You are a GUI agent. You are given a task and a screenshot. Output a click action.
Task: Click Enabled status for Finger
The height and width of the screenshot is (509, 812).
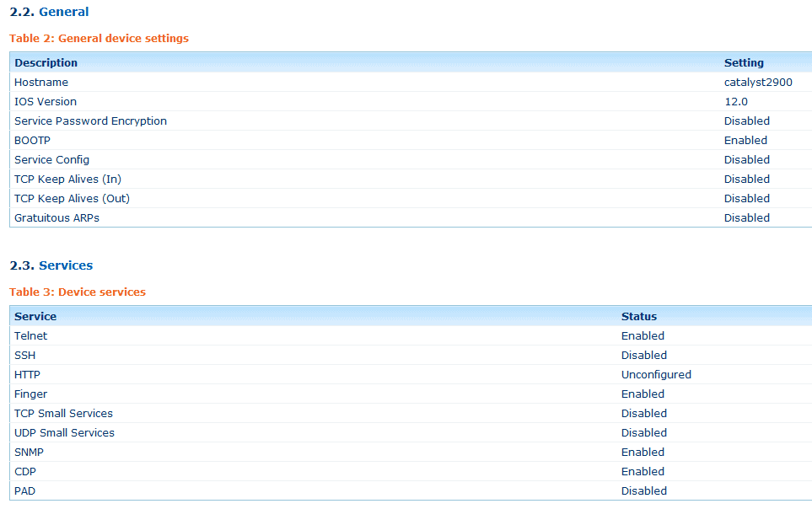click(x=643, y=394)
